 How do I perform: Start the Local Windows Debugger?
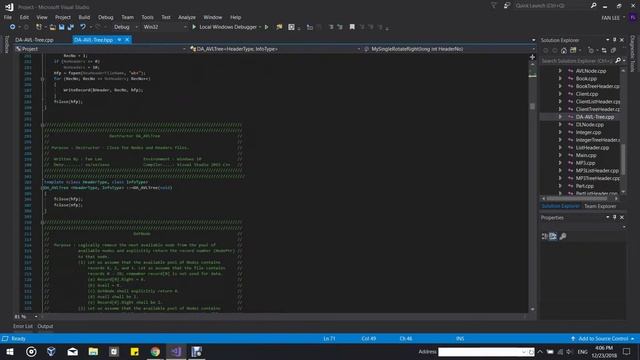(226, 27)
